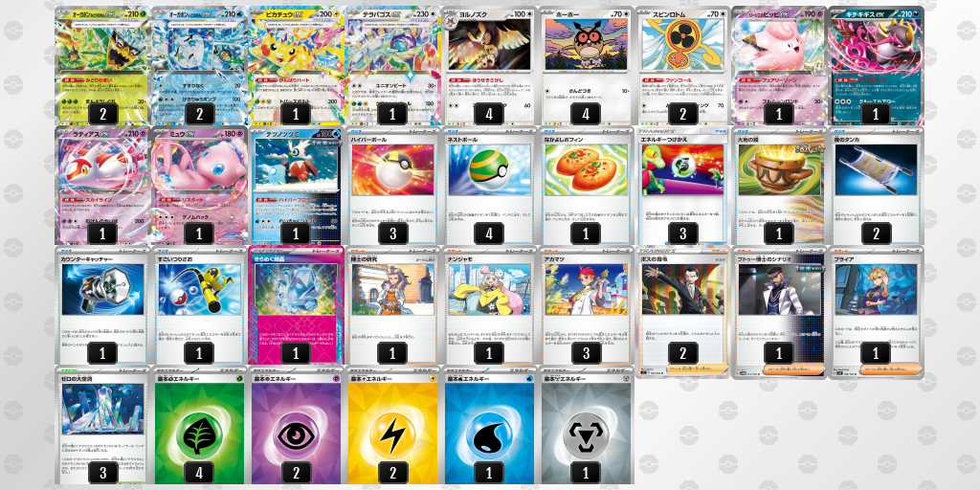Click the Counter Catcher item card
The height and width of the screenshot is (490, 980).
(102, 305)
